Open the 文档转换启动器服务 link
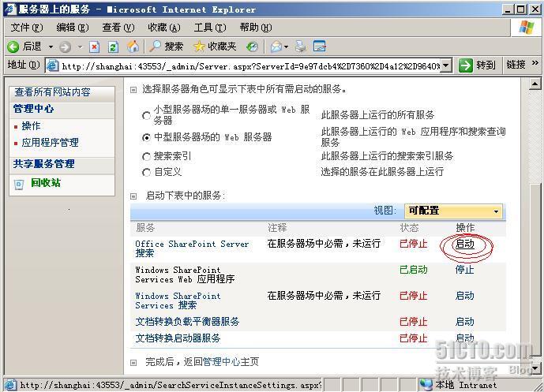Screen dimensions: 544x392 178,338
